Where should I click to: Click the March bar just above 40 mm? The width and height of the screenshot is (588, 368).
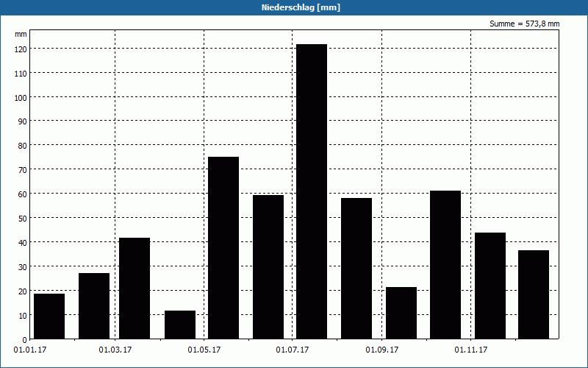[135, 289]
